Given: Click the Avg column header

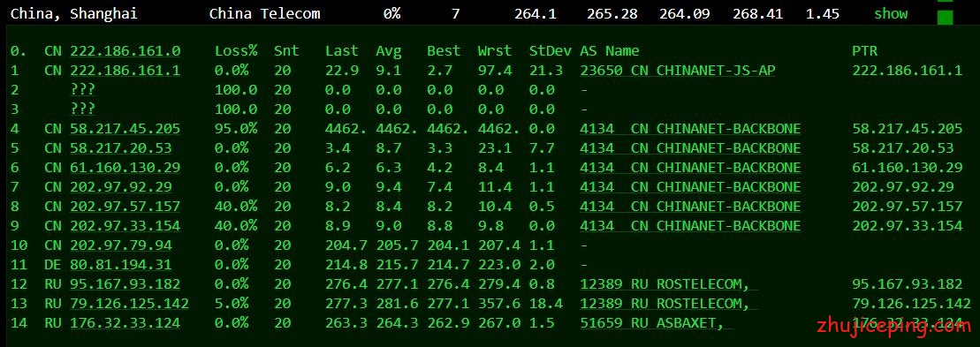Looking at the screenshot, I should click(x=388, y=51).
